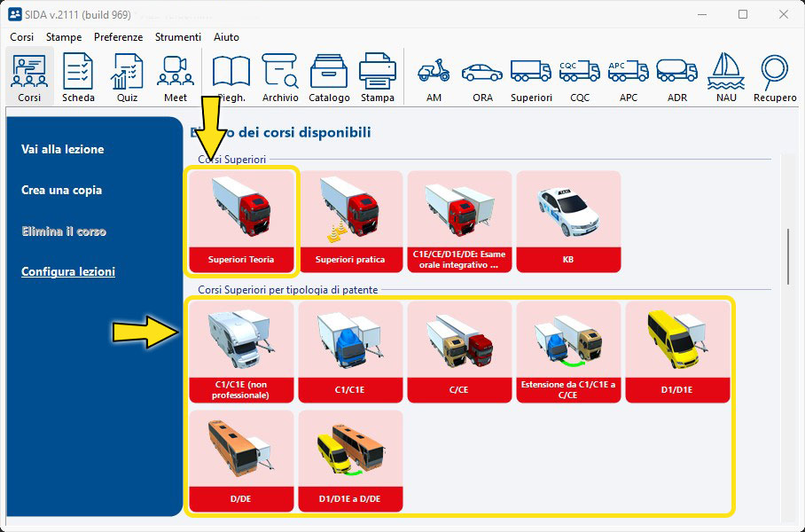The width and height of the screenshot is (805, 532).
Task: Click Vai alla lezione in sidebar
Action: (63, 150)
